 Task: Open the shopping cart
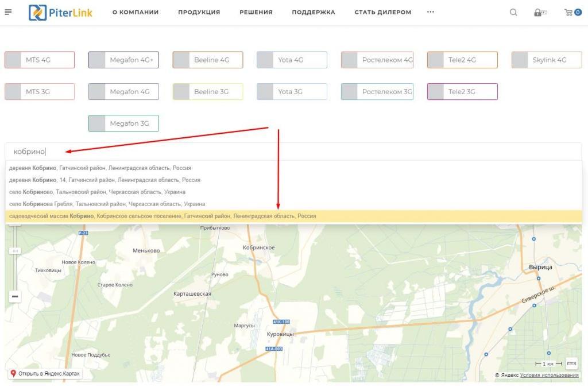[x=572, y=13]
